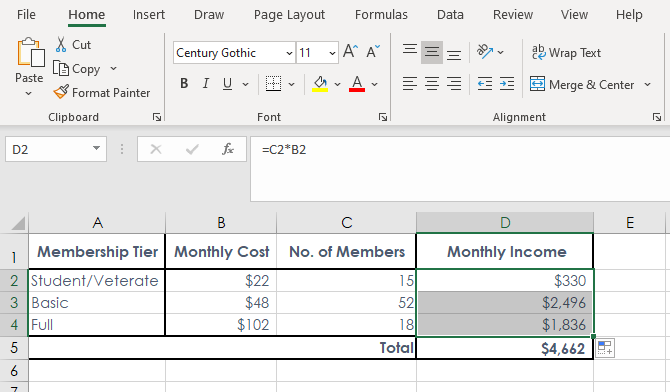Image resolution: width=670 pixels, height=392 pixels.
Task: Select row 5 header
Action: [x=14, y=348]
